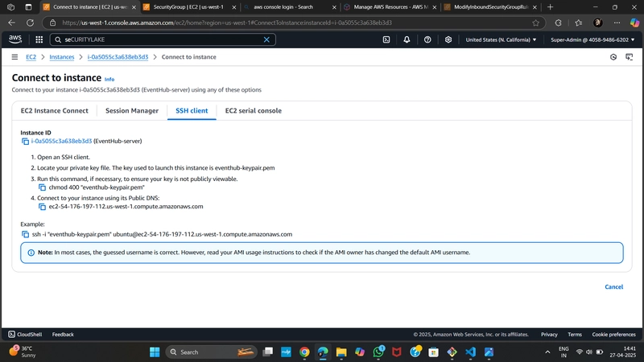Click Feedback in footer
This screenshot has height=362, width=644.
coord(63,335)
